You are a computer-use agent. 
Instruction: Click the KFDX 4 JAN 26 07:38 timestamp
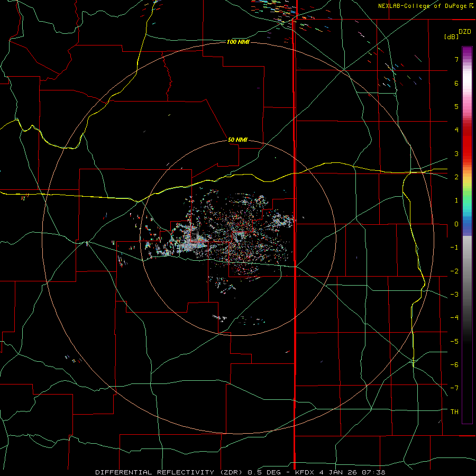(x=340, y=472)
